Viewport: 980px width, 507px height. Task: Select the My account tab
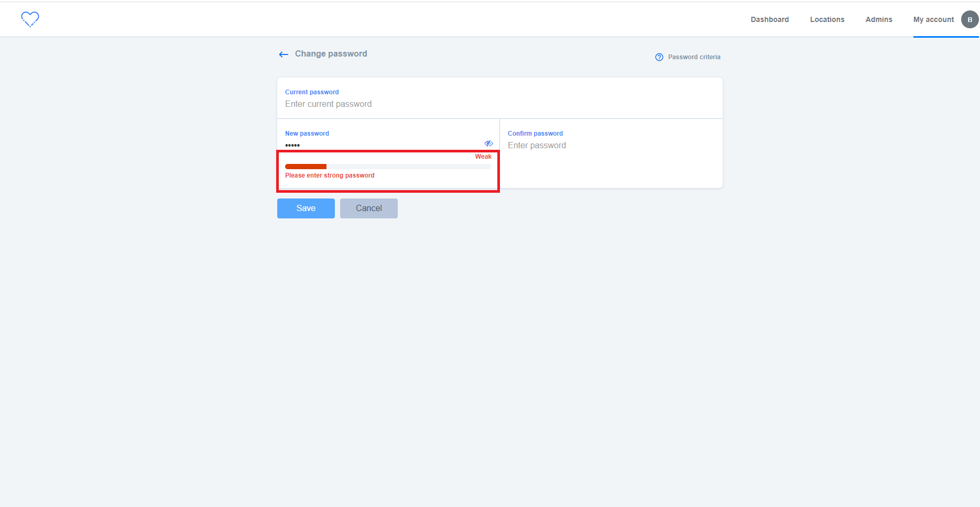click(933, 19)
